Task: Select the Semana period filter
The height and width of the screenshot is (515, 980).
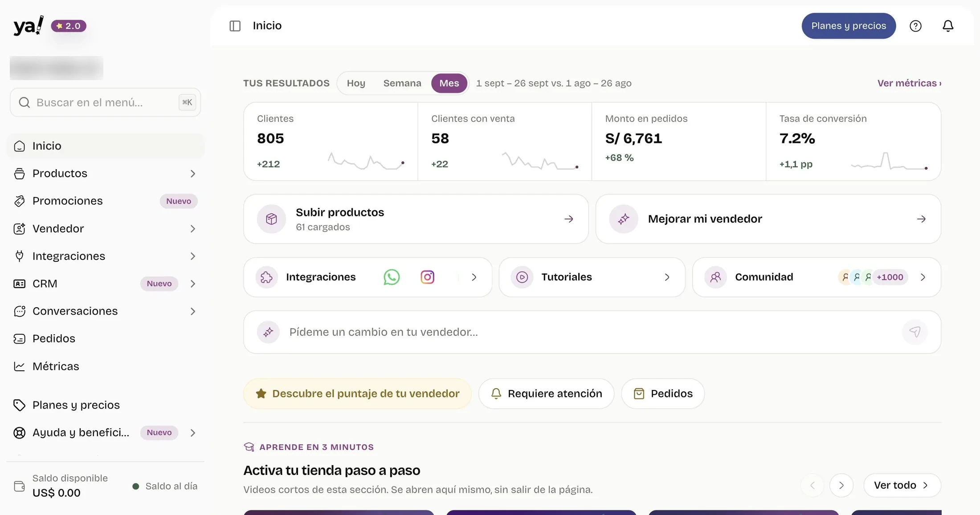Action: pos(402,83)
